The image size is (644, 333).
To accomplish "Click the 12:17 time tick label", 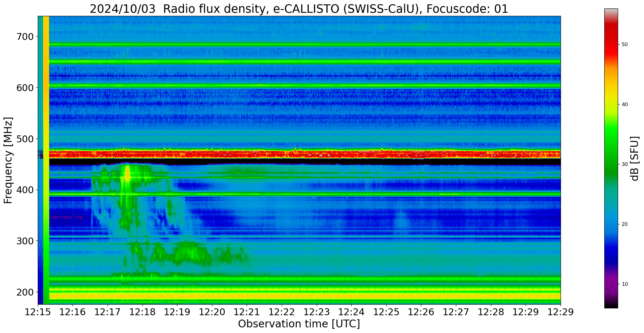I will [108, 312].
